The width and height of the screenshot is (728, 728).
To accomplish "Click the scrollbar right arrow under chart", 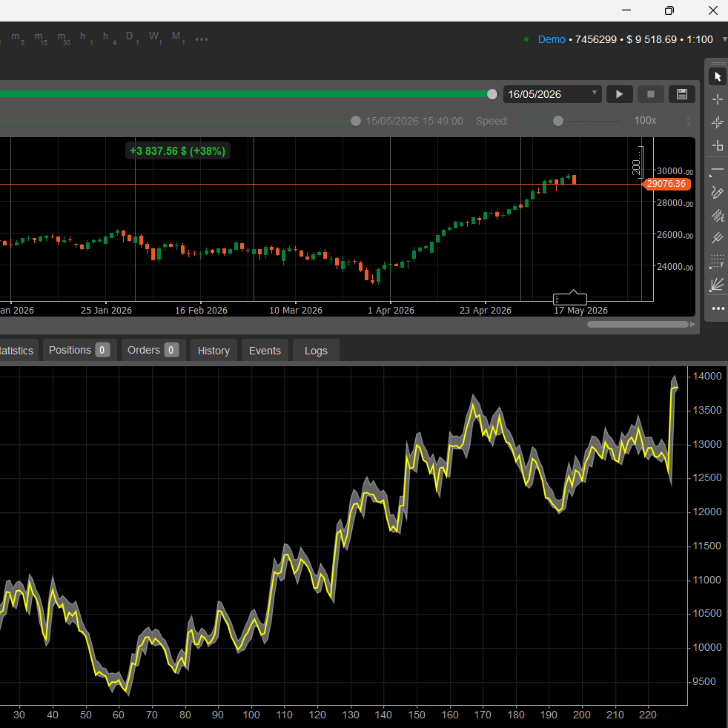I will point(692,325).
